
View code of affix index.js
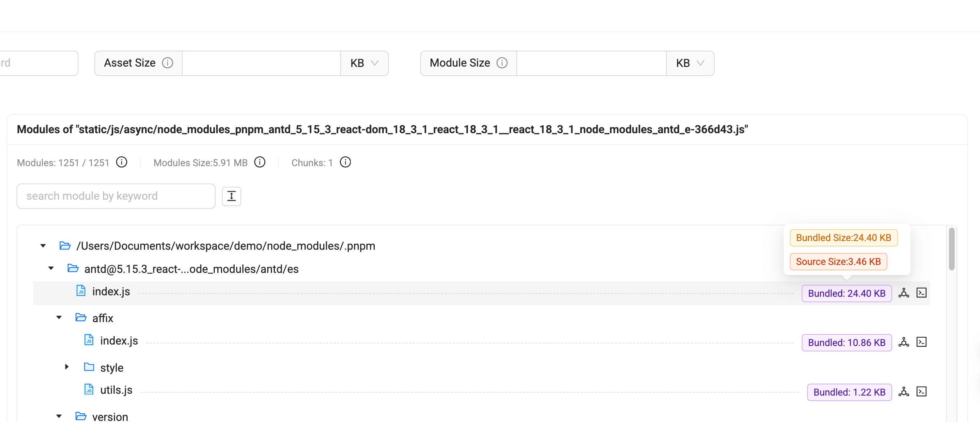921,342
